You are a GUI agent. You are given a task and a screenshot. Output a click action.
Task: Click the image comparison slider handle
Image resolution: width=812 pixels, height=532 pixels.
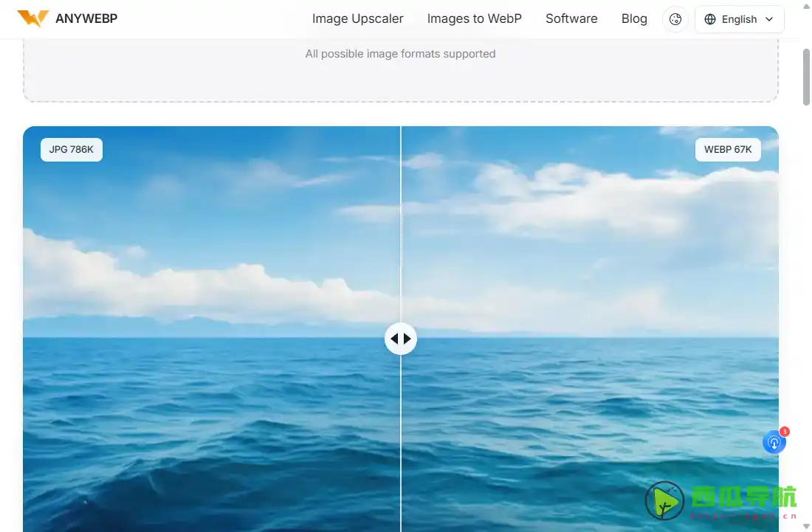click(x=400, y=339)
